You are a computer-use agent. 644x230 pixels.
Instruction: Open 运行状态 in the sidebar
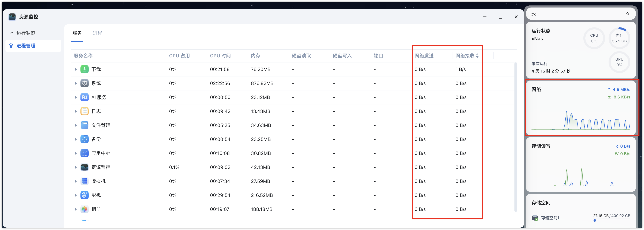[x=33, y=33]
